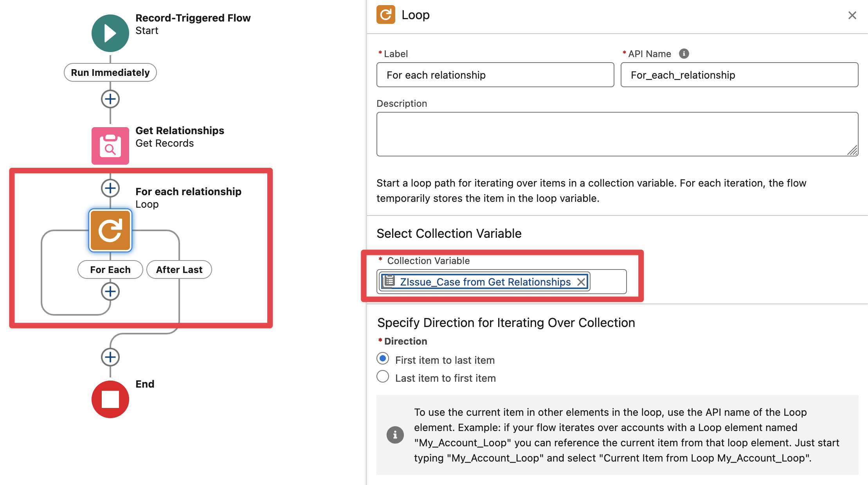Screen dimensions: 868x485
Task: Remove ZIssue_Case from Collection Variable
Action: [x=581, y=282]
